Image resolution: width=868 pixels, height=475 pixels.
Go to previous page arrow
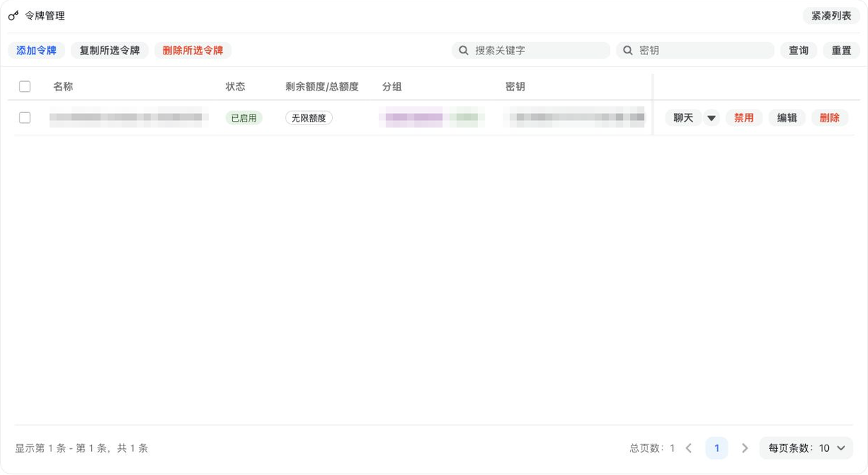tap(689, 448)
